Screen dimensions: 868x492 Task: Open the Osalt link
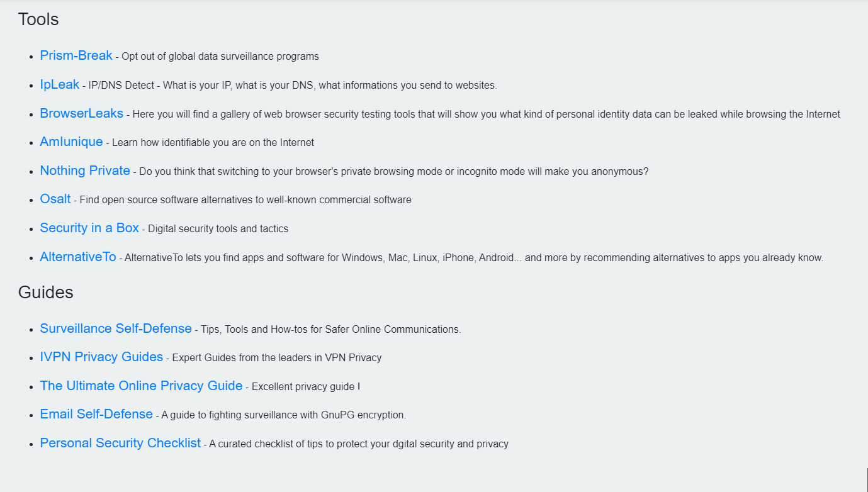point(55,199)
